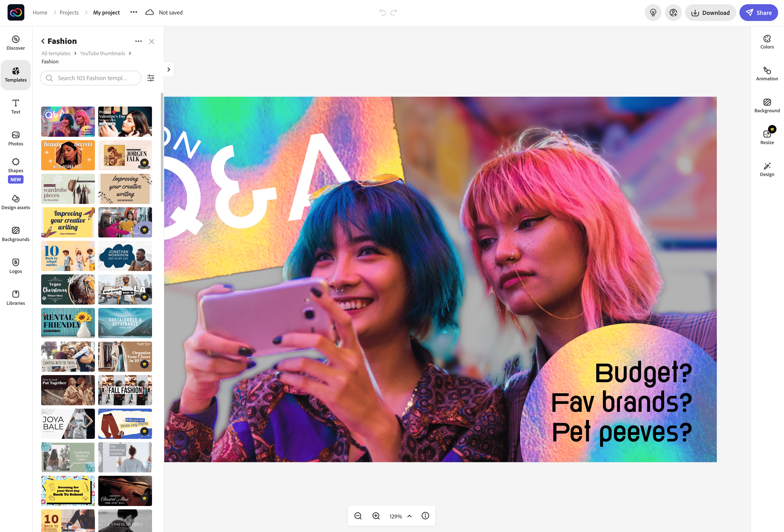Go back with Fashion header chevron

coord(43,41)
